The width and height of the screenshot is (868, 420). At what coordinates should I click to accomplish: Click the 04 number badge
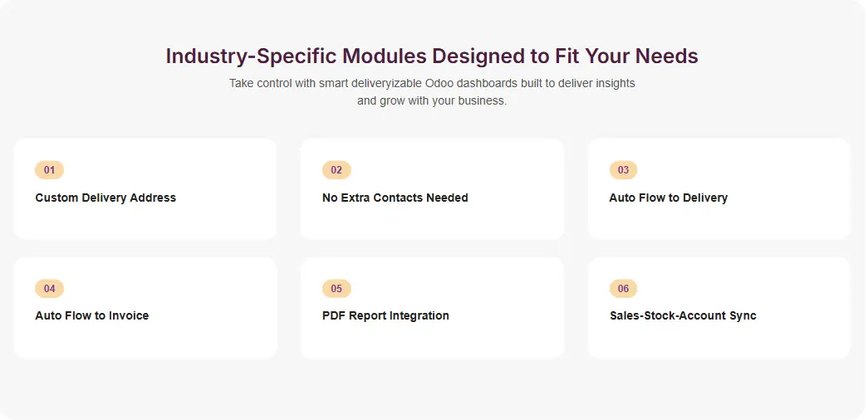click(x=49, y=289)
